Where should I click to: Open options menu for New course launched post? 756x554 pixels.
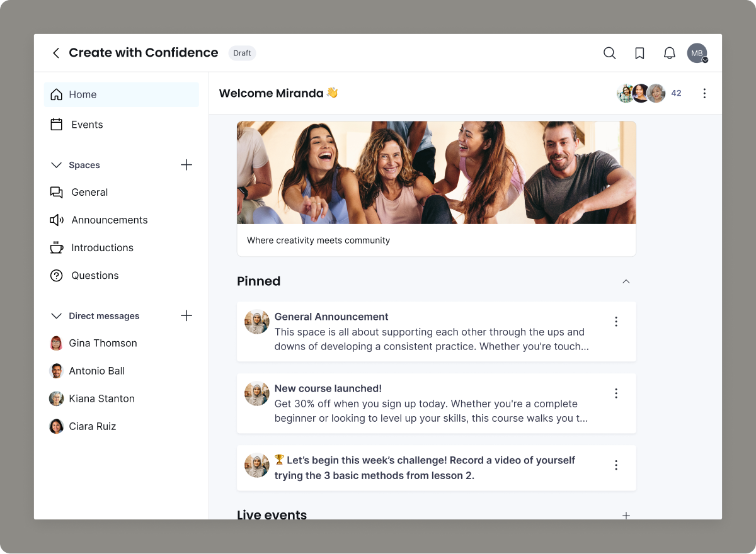tap(616, 393)
